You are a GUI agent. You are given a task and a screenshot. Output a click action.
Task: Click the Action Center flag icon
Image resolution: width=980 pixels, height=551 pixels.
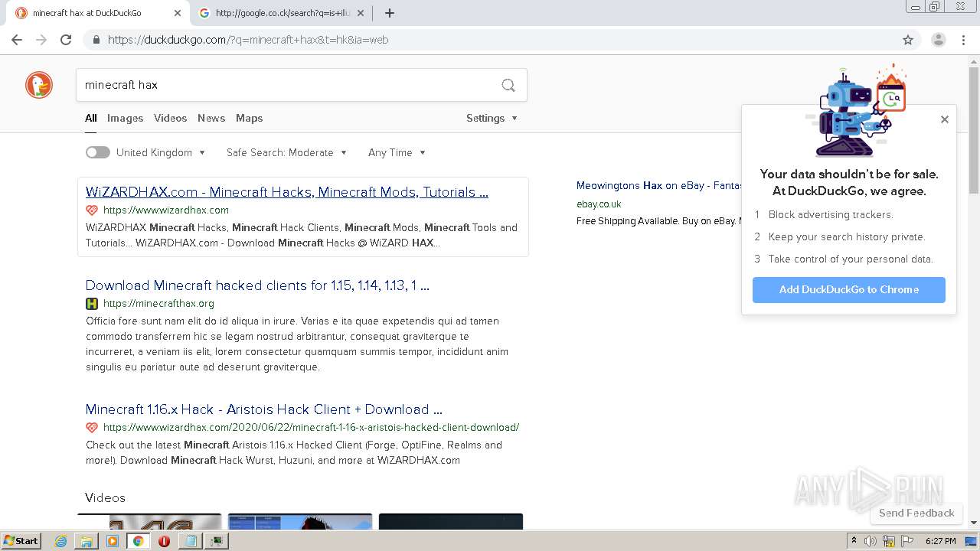point(907,541)
